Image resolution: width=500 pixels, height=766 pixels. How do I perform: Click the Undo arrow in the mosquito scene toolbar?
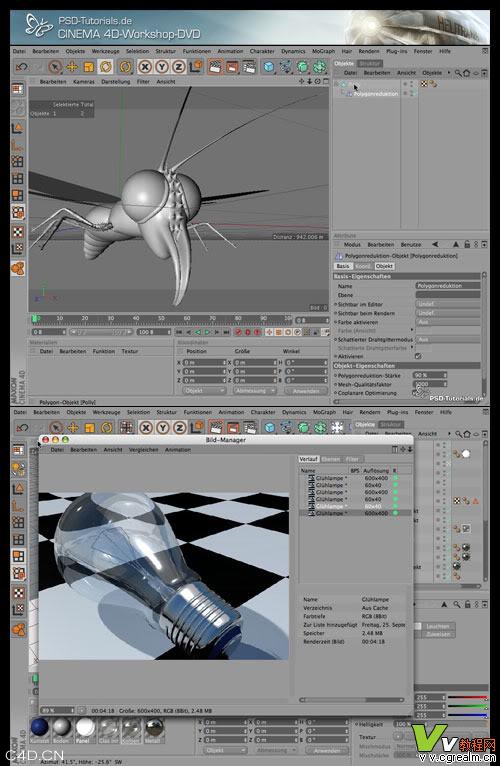[x=21, y=66]
